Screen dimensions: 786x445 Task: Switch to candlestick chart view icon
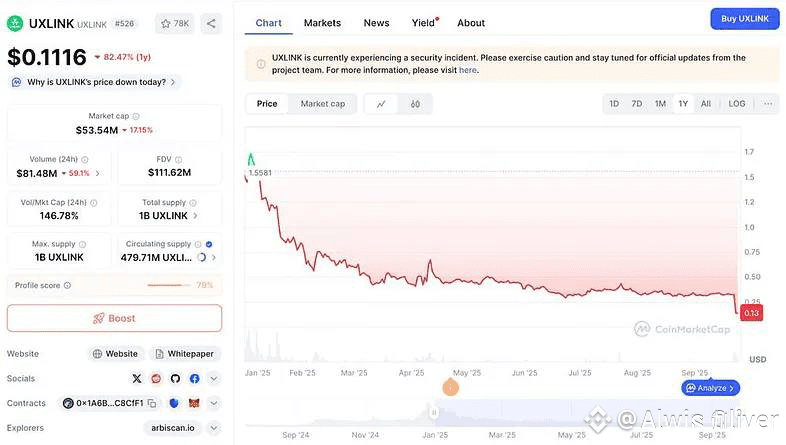click(x=415, y=104)
